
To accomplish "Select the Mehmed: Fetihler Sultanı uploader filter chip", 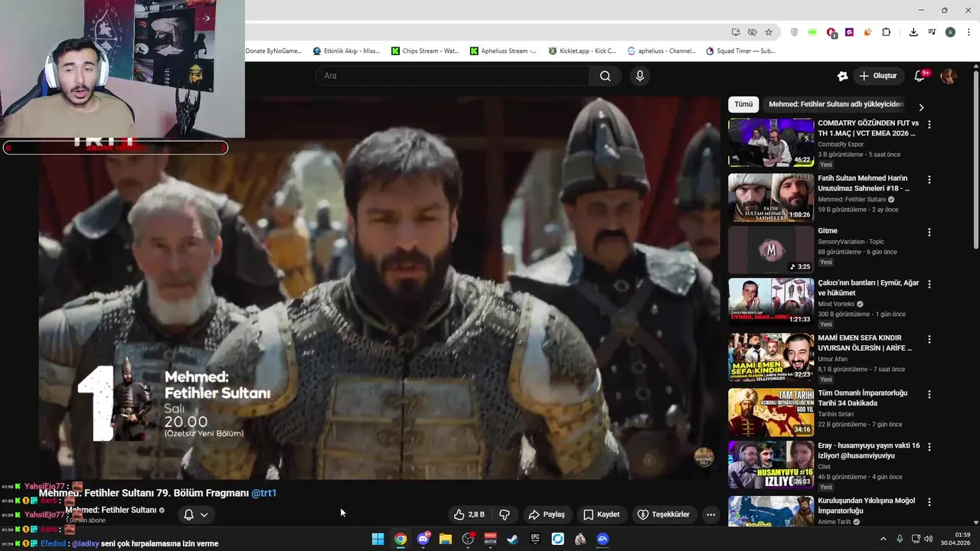I will (836, 104).
